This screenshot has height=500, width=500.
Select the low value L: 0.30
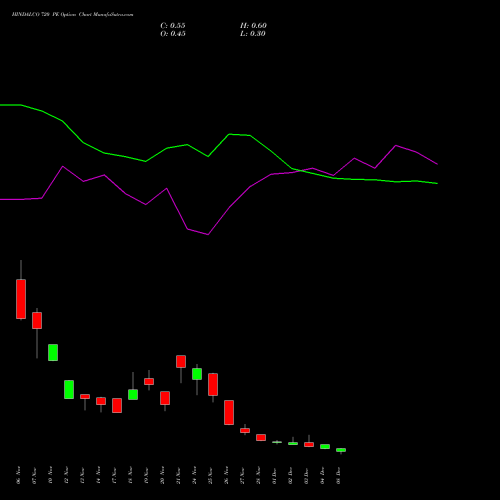click(x=253, y=34)
